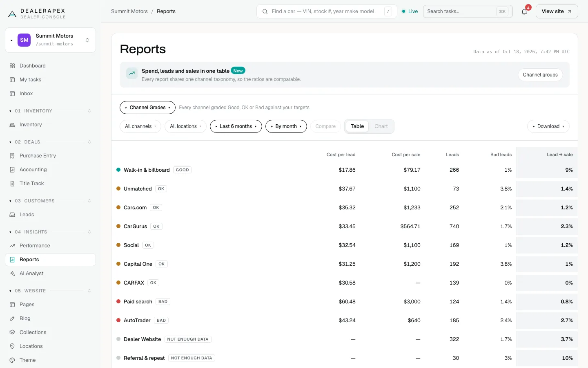Click the Collections layers icon
This screenshot has width=588, height=368.
point(12,332)
